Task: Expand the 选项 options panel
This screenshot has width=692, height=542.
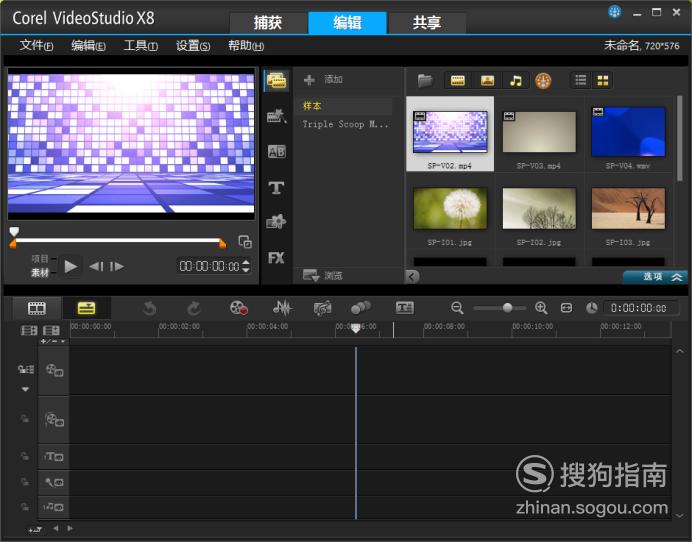Action: [x=656, y=277]
